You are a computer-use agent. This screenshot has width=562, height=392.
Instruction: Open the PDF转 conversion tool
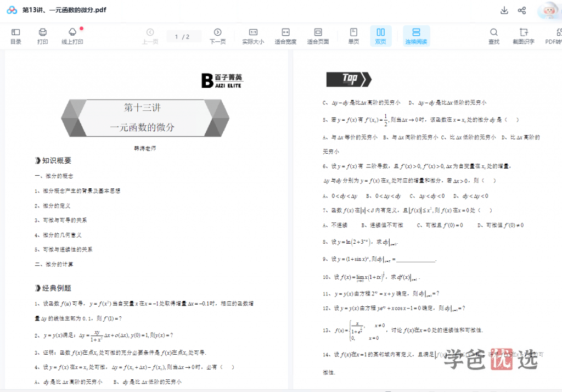[553, 36]
